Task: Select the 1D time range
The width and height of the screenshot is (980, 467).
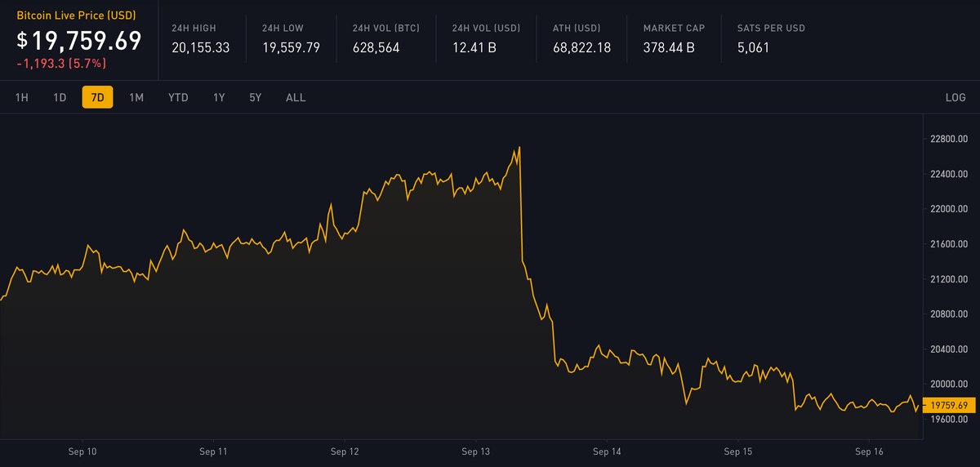Action: (x=60, y=97)
